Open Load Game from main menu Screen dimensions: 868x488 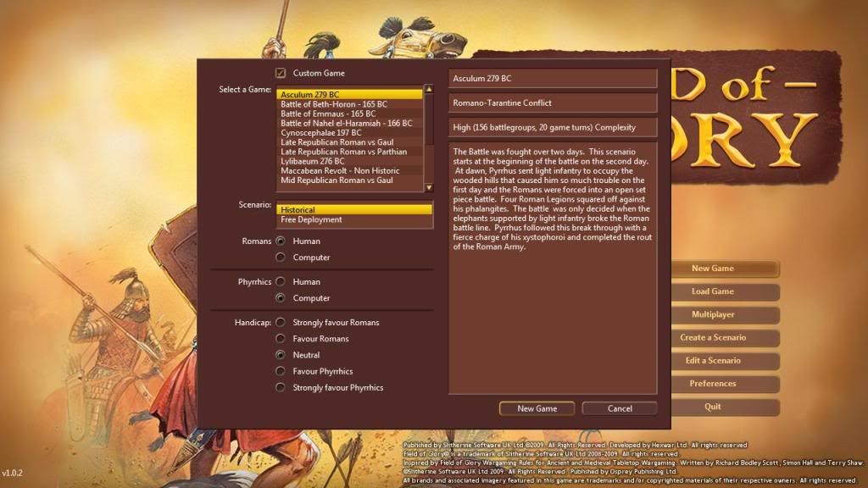point(712,291)
